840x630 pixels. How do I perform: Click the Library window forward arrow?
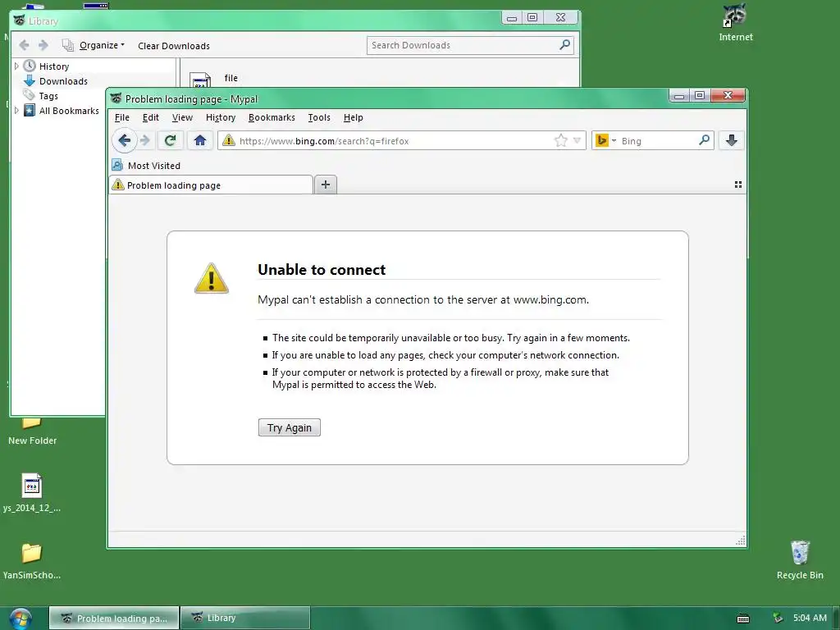click(x=43, y=45)
